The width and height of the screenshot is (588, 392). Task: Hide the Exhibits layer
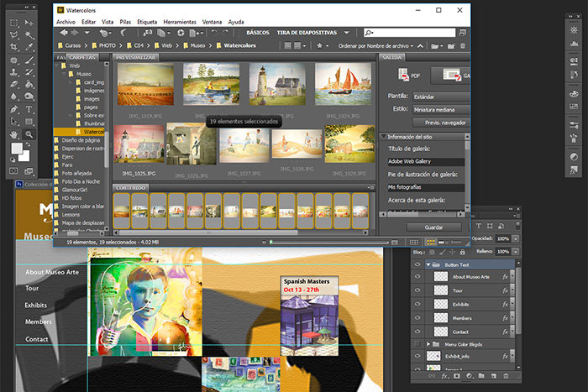tap(417, 304)
